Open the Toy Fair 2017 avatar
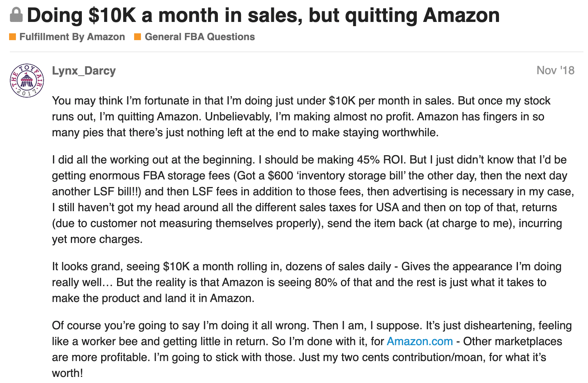This screenshot has height=383, width=588. (27, 81)
